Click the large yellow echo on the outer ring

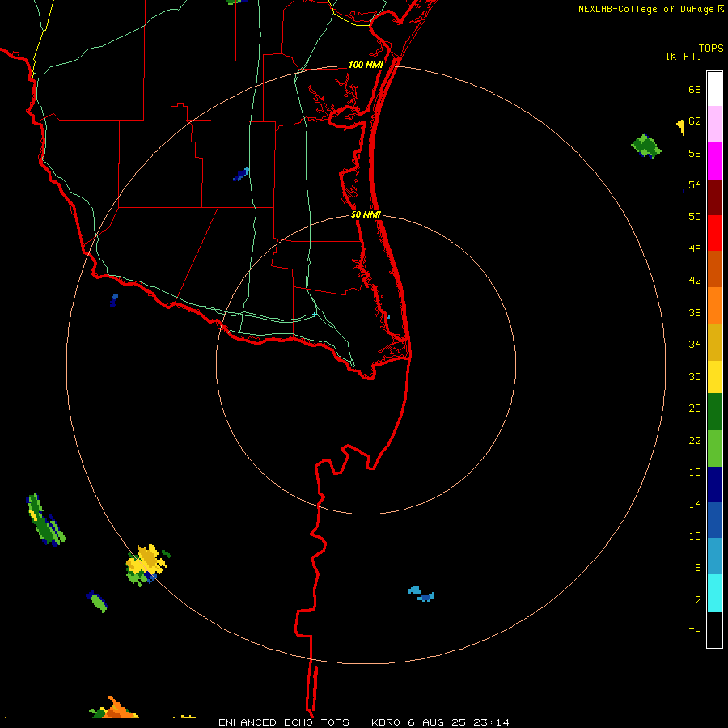(x=146, y=563)
